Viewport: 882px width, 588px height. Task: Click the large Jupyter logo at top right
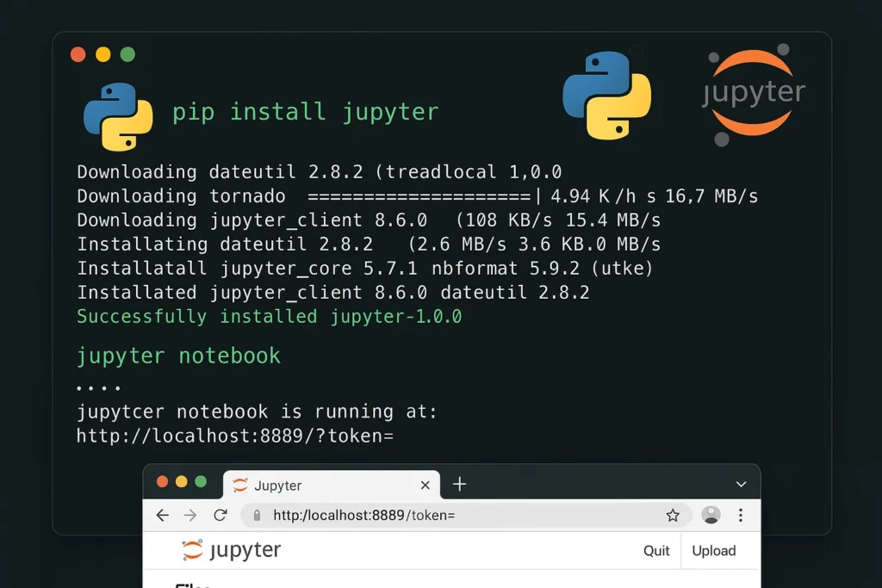(x=754, y=94)
